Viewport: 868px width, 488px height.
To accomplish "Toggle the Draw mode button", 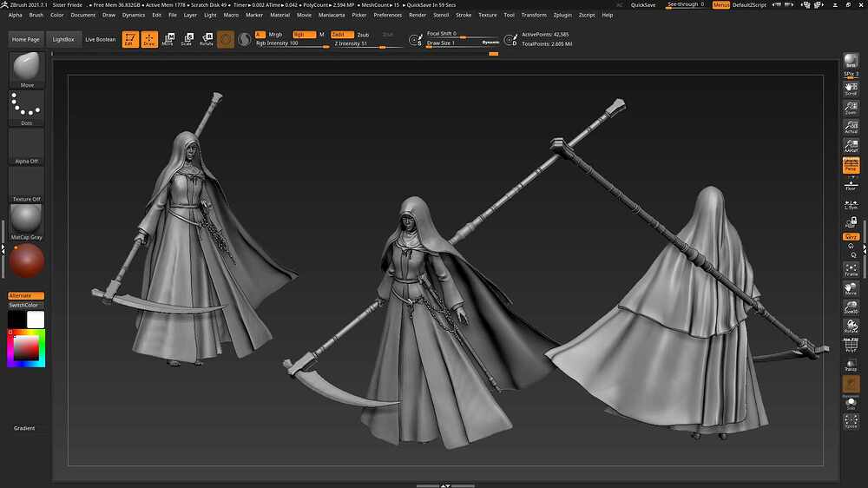I will coord(149,39).
